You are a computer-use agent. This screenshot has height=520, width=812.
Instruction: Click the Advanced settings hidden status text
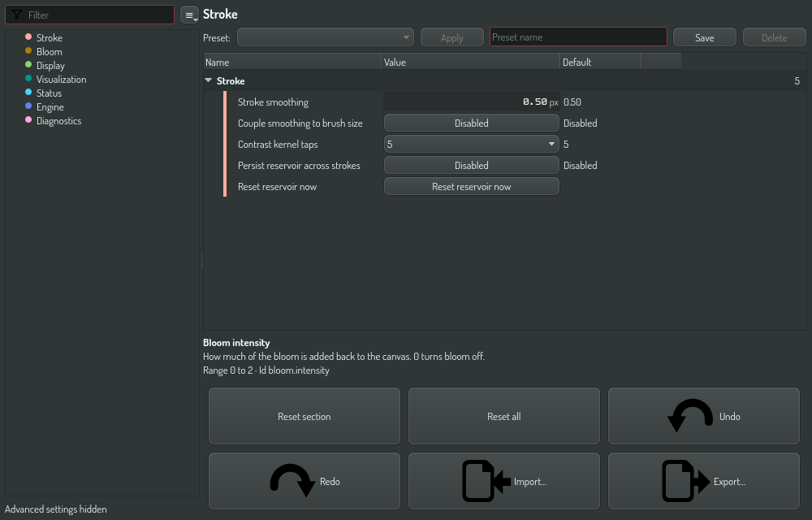click(x=56, y=509)
